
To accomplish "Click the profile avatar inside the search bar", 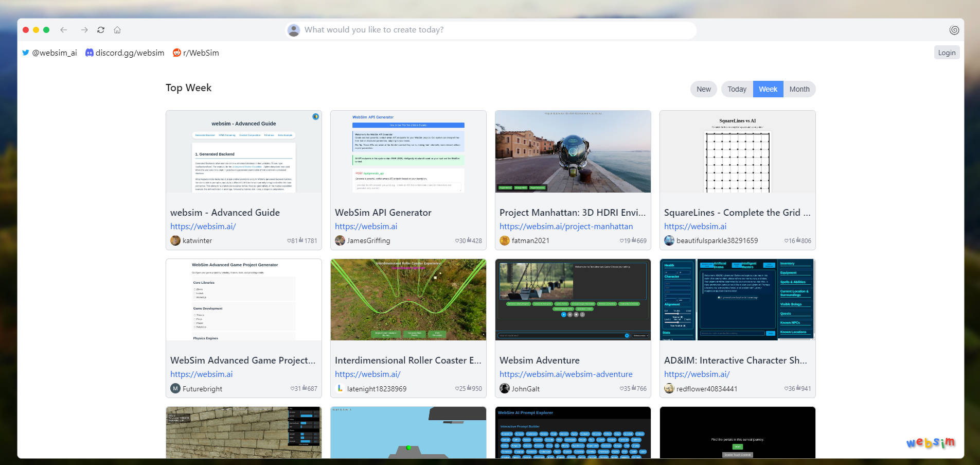I will pos(293,30).
